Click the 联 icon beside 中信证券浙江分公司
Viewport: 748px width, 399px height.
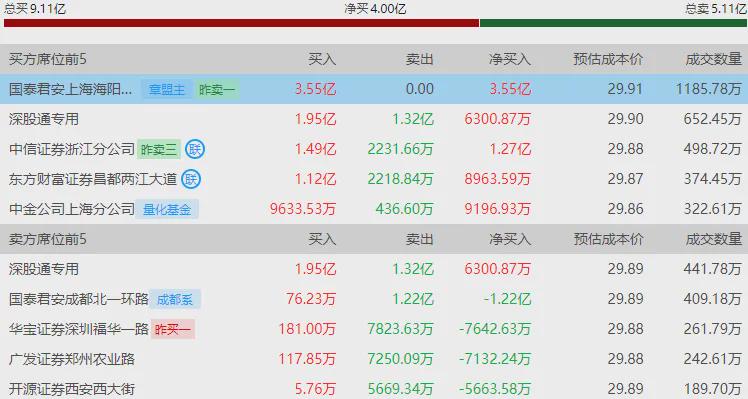coord(195,149)
